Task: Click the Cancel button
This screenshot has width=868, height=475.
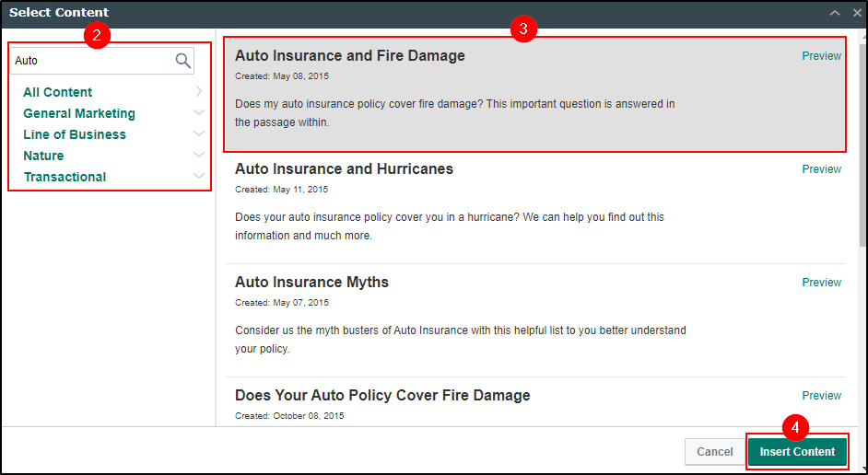Action: (715, 452)
